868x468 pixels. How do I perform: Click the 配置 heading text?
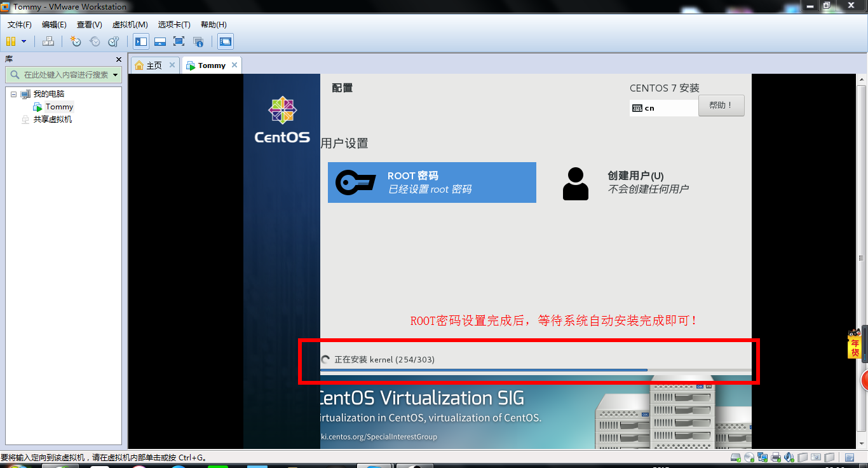click(342, 88)
